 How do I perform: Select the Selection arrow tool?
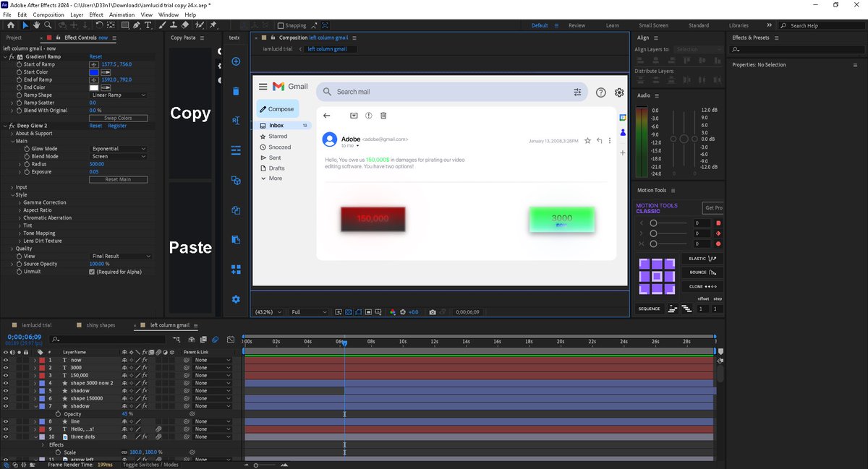tap(25, 25)
